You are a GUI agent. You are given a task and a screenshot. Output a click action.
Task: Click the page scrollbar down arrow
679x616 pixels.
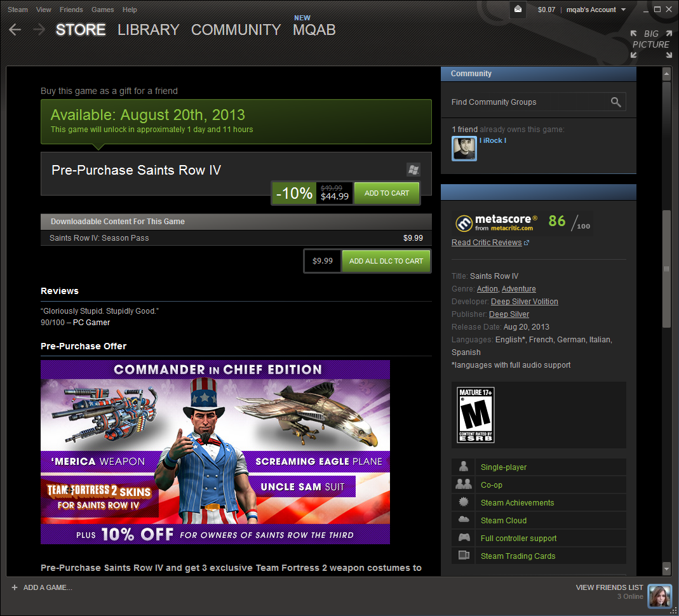click(x=666, y=568)
